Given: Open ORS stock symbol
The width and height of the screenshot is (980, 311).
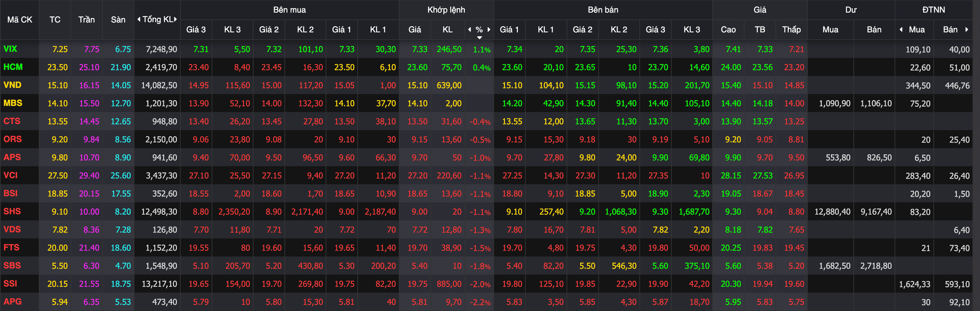Looking at the screenshot, I should pyautogui.click(x=13, y=139).
